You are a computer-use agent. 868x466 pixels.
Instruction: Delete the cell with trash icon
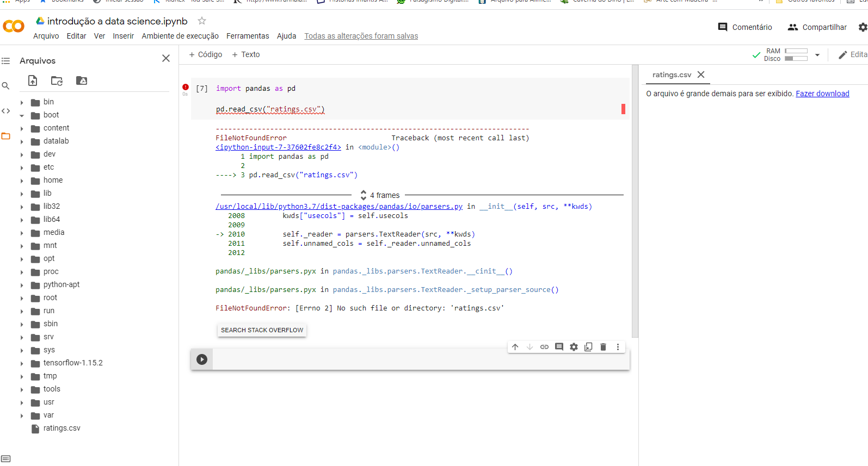(603, 347)
